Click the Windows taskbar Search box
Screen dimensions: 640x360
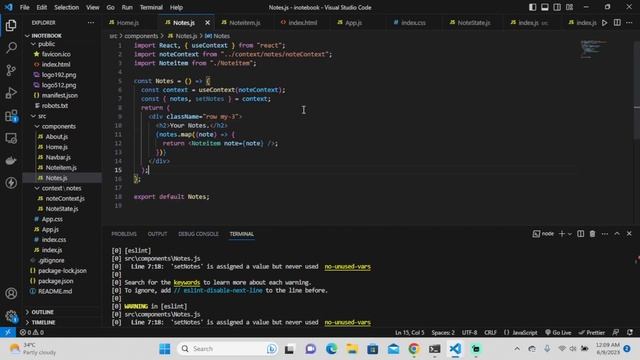(227, 349)
